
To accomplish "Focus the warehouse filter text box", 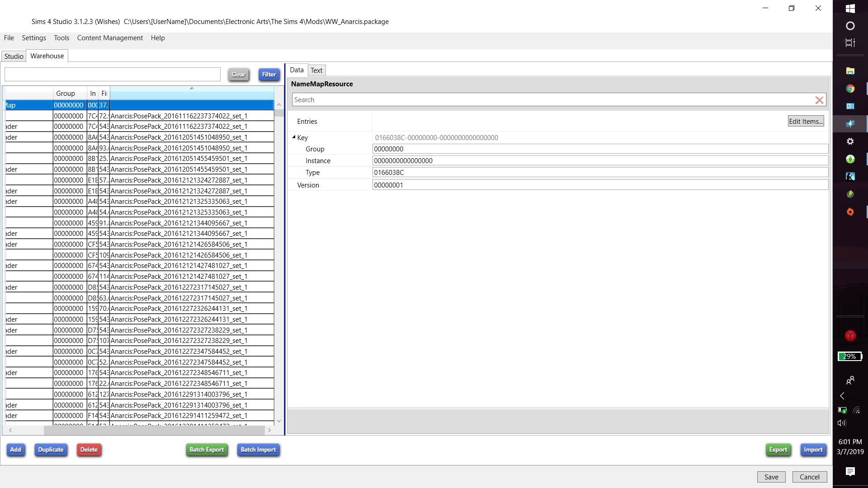I will coord(113,75).
